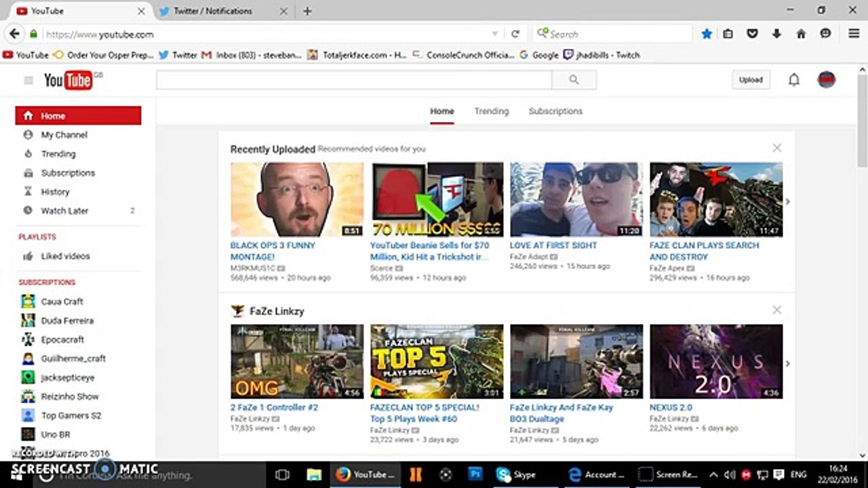Open Task View on the taskbar
This screenshot has width=868, height=488.
tap(283, 474)
